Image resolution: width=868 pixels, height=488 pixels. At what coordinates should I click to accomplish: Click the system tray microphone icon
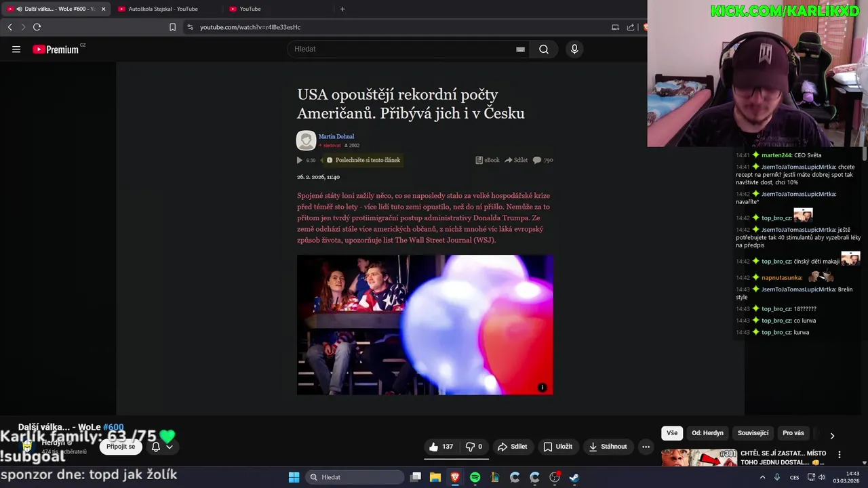point(777,477)
